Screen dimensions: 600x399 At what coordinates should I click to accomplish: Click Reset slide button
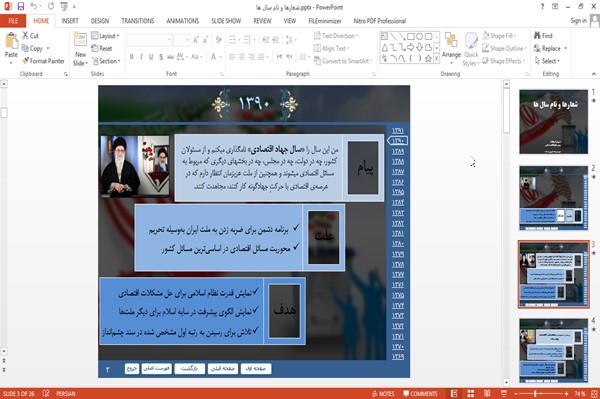(x=102, y=49)
